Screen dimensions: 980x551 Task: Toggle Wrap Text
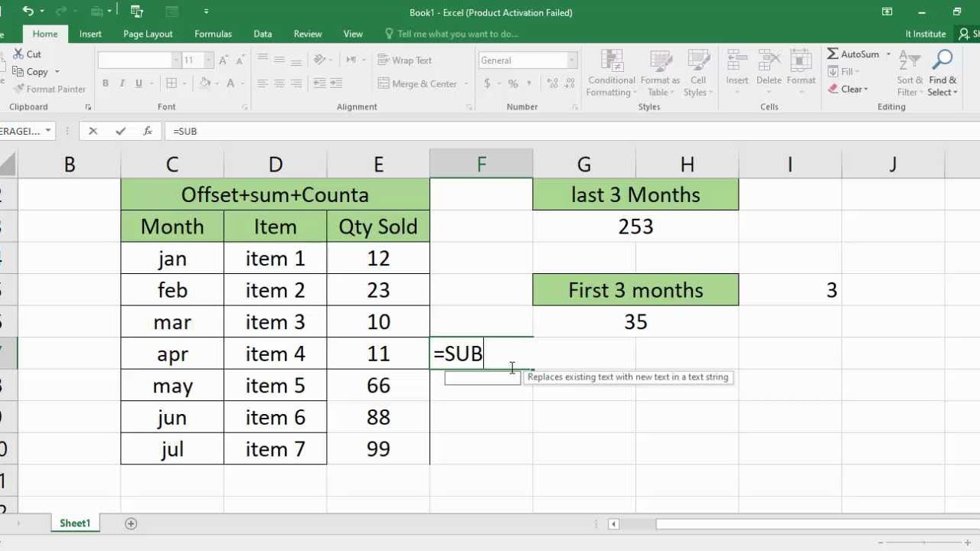pyautogui.click(x=405, y=60)
